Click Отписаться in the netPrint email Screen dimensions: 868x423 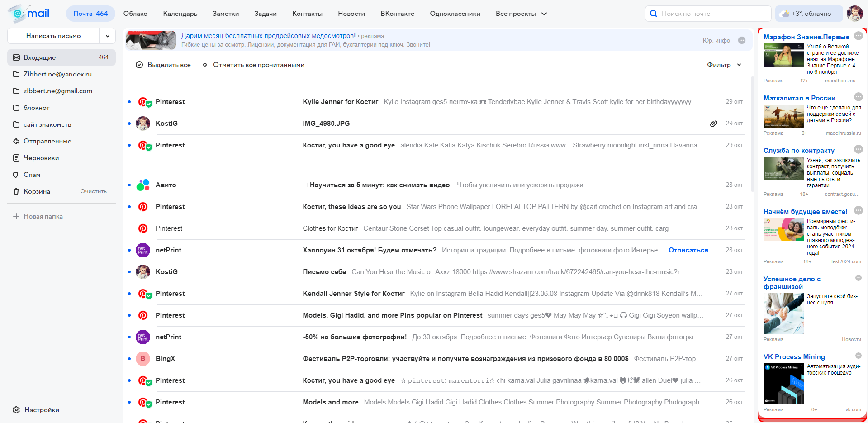click(688, 250)
